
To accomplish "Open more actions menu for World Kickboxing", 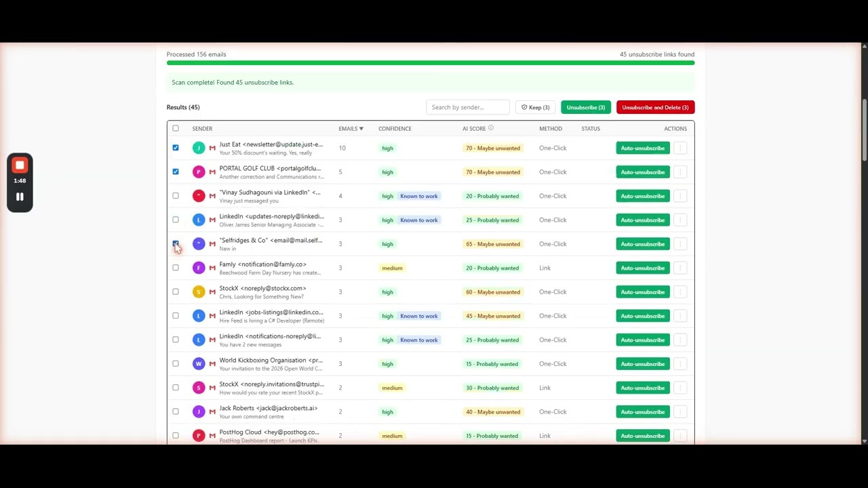I will tap(680, 364).
